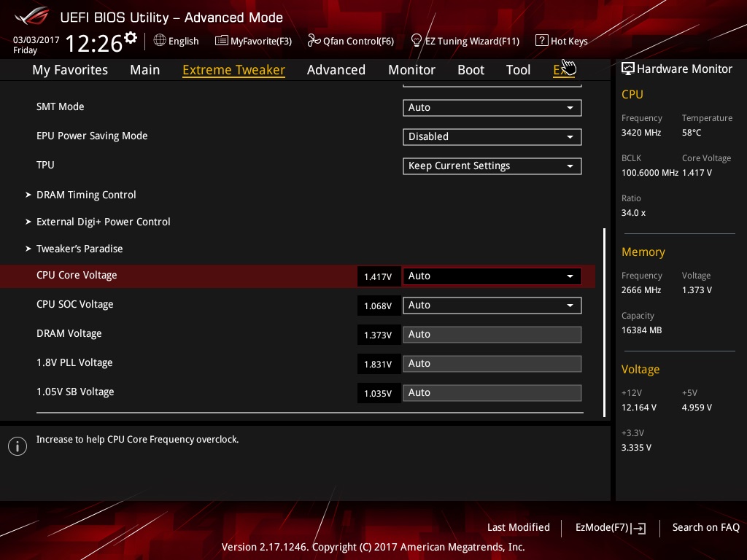Open the Exit tab
Screen dimensions: 747x560
(x=564, y=70)
